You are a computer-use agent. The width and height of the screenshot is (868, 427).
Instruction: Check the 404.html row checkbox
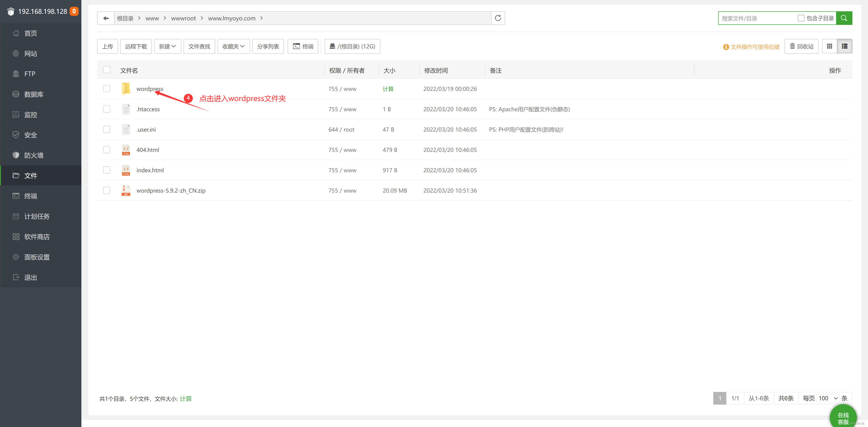pos(107,150)
